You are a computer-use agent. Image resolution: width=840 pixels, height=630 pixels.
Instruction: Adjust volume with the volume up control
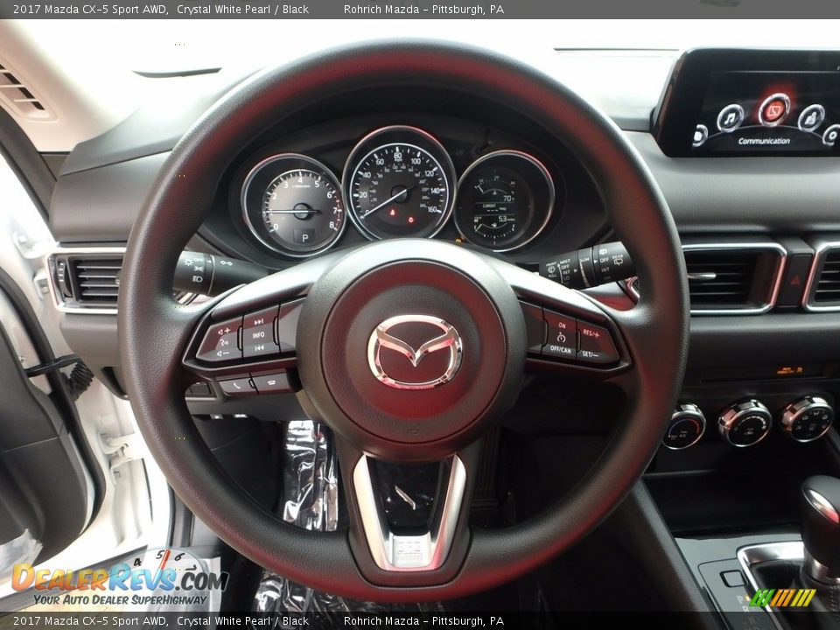(224, 330)
